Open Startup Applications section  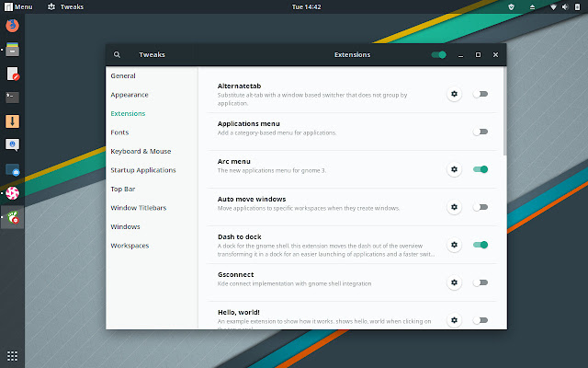point(152,170)
